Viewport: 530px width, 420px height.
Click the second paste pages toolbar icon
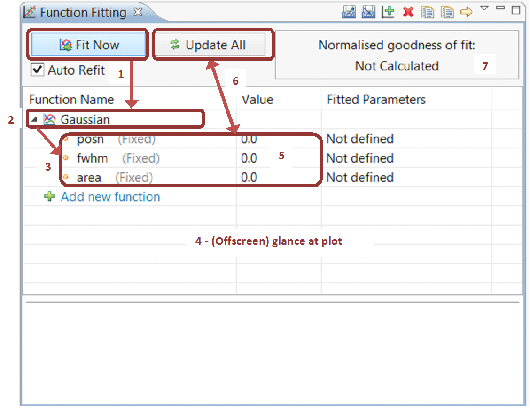(447, 12)
